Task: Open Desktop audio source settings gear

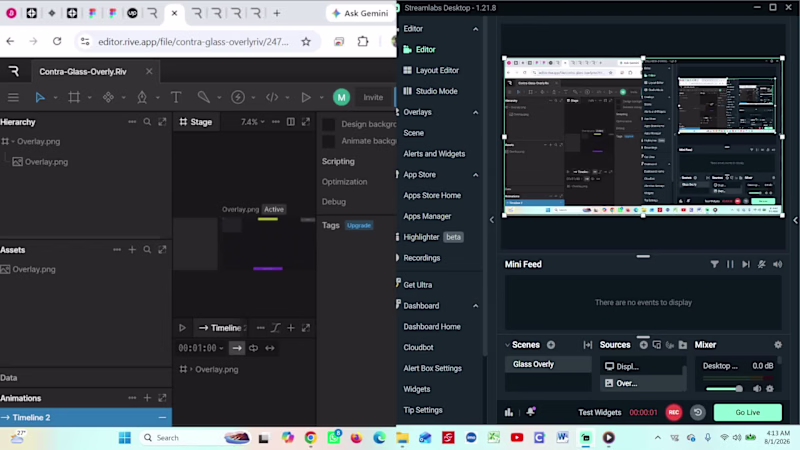Action: click(770, 389)
